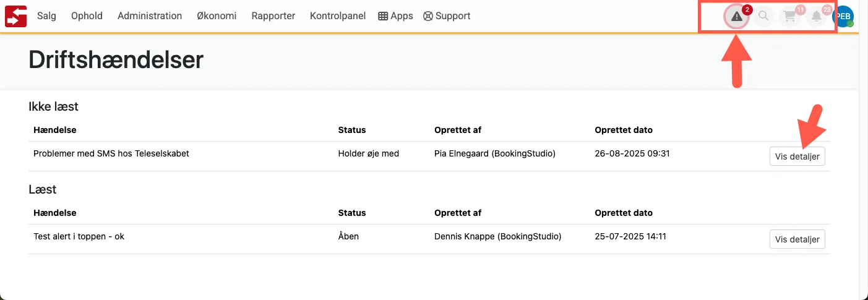Open the Apps grid menu
The width and height of the screenshot is (868, 300).
coord(395,16)
